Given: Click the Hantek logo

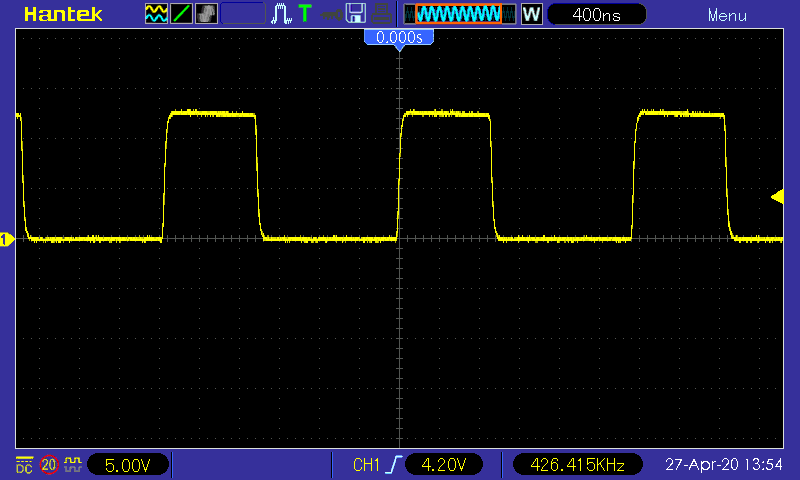Looking at the screenshot, I should pos(63,14).
